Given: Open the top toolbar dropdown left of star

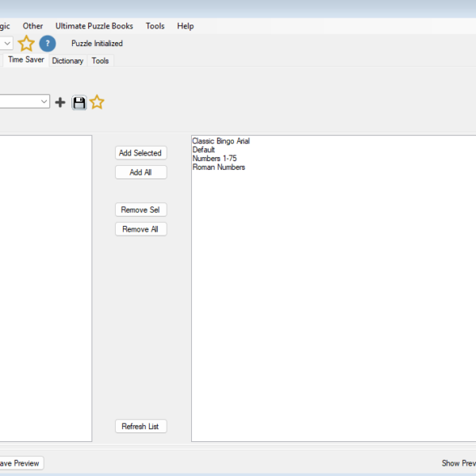Looking at the screenshot, I should 6,44.
